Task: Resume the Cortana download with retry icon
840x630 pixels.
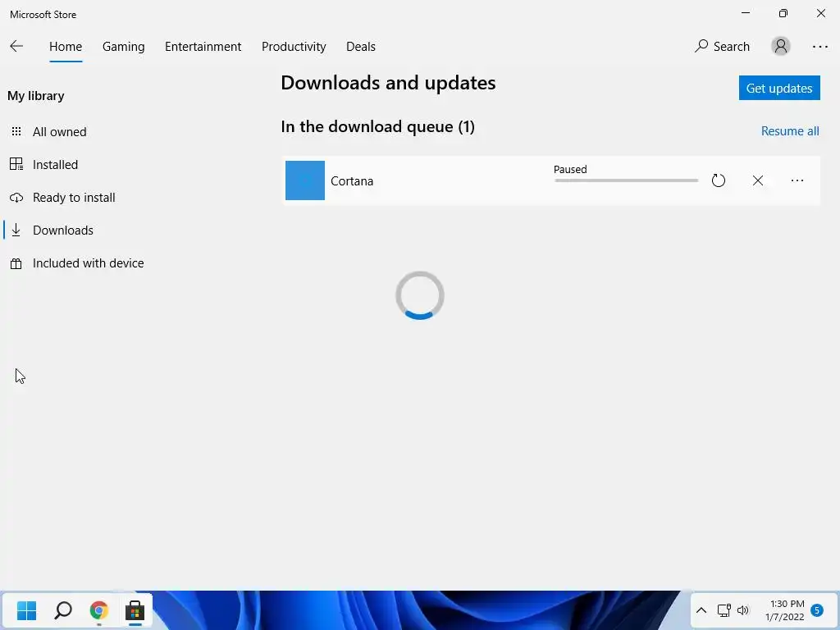Action: (719, 180)
